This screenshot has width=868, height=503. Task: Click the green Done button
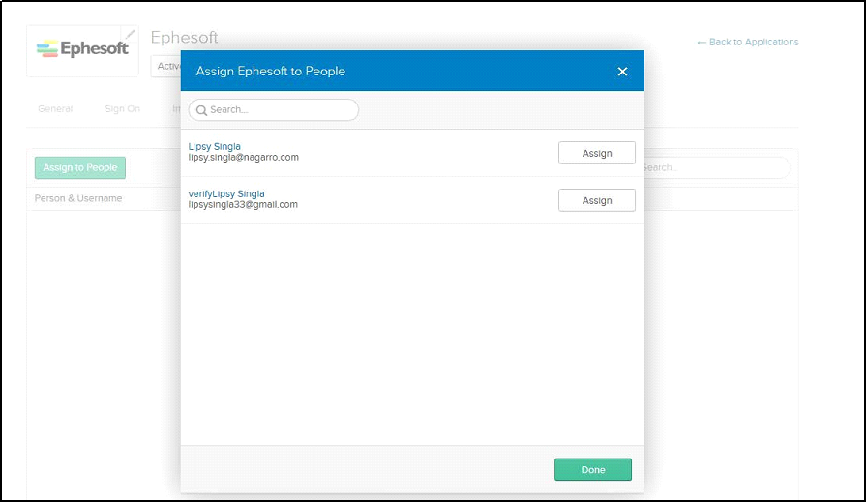click(x=593, y=469)
